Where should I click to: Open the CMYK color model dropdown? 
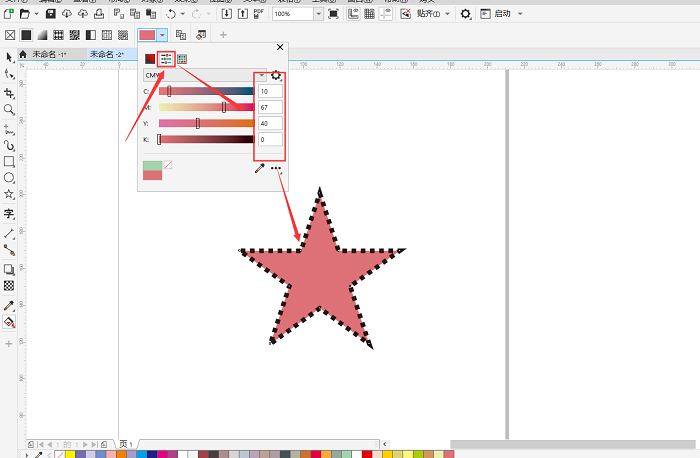tap(204, 75)
